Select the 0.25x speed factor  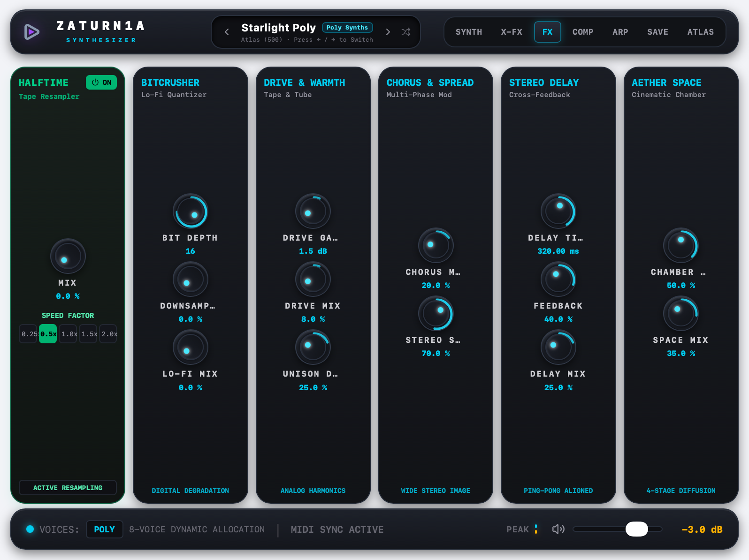tap(28, 334)
